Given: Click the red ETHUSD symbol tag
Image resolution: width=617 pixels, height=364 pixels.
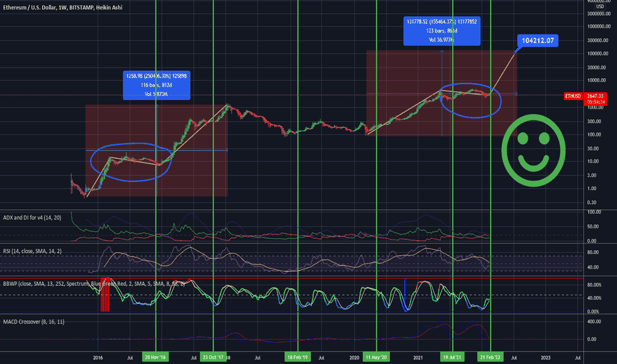Looking at the screenshot, I should point(573,96).
